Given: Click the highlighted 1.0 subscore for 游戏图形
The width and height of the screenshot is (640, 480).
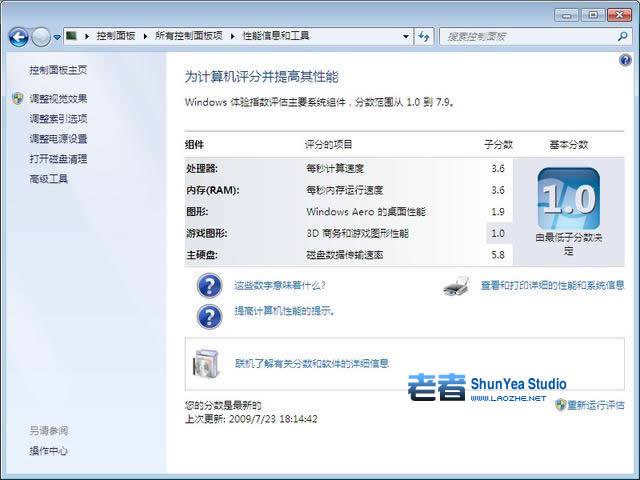Looking at the screenshot, I should coord(498,233).
